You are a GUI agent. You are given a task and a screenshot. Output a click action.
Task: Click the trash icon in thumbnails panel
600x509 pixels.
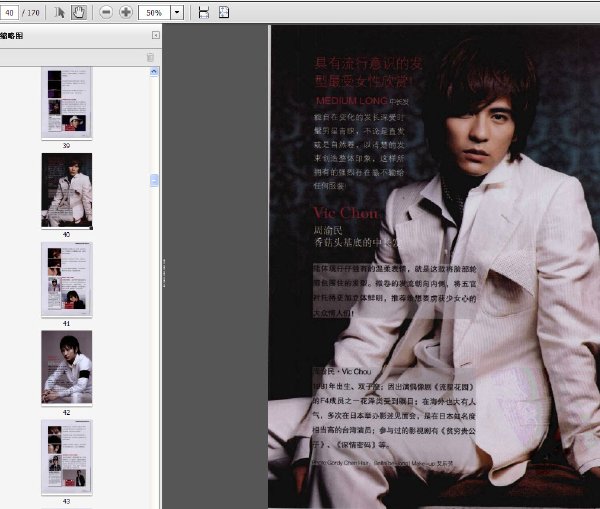150,57
